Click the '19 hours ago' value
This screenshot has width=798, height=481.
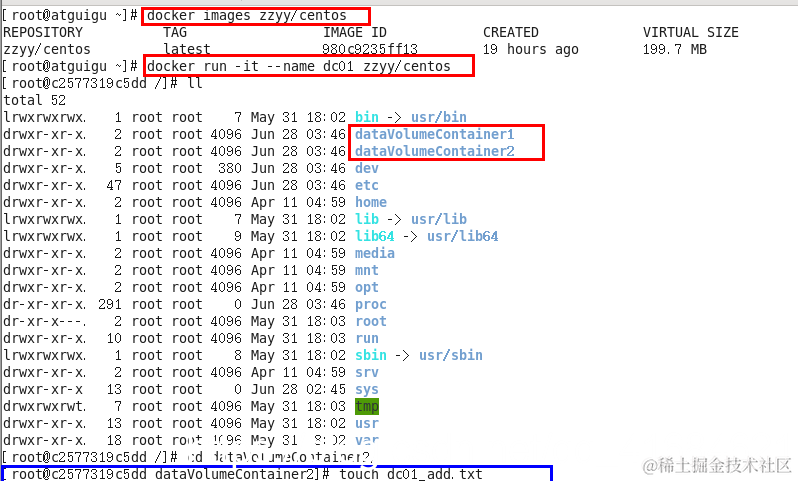pyautogui.click(x=530, y=49)
